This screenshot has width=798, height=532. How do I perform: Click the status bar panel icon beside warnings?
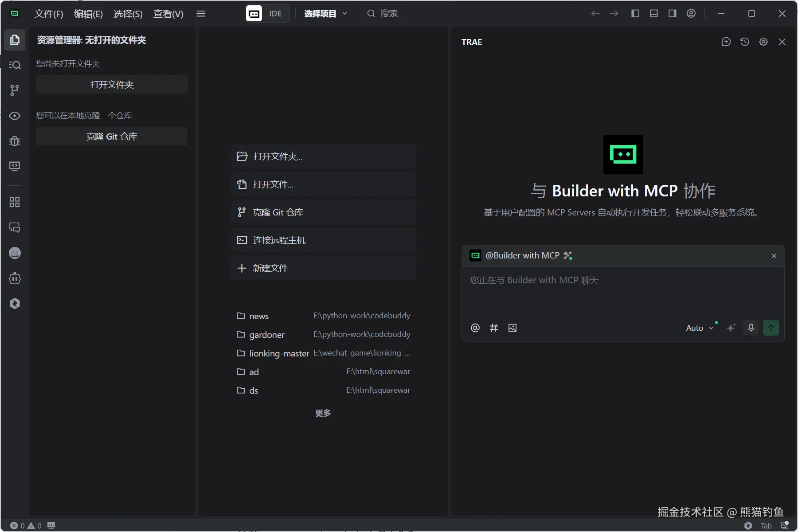click(51, 526)
